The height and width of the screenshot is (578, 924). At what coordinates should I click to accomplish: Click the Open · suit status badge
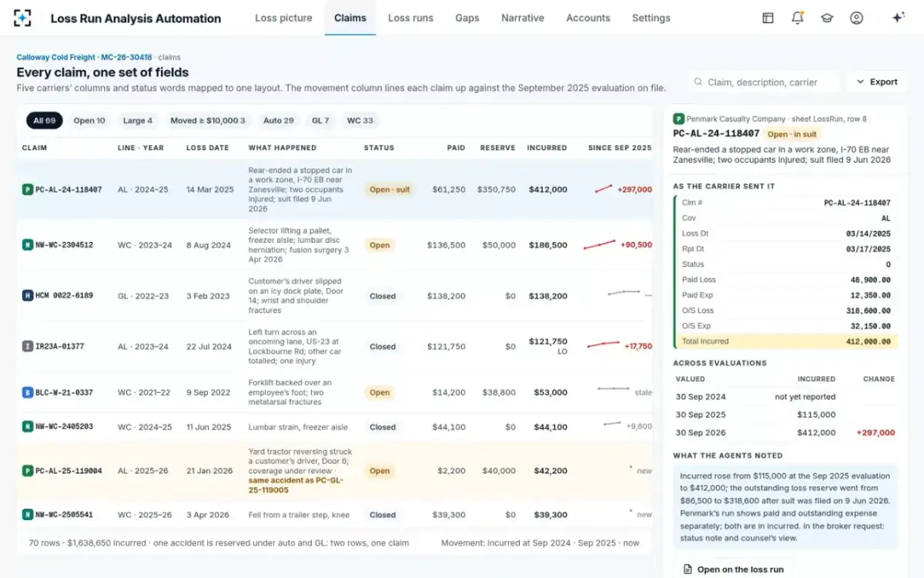point(389,190)
